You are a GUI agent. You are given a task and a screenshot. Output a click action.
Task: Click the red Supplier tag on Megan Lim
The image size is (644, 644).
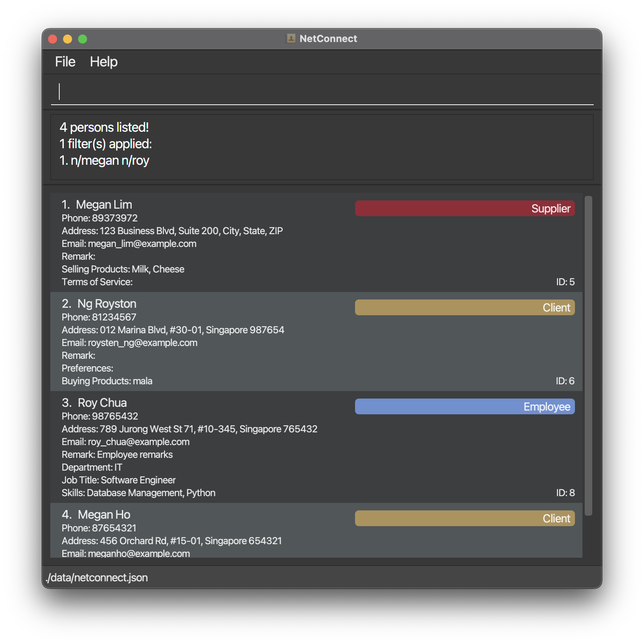click(465, 208)
